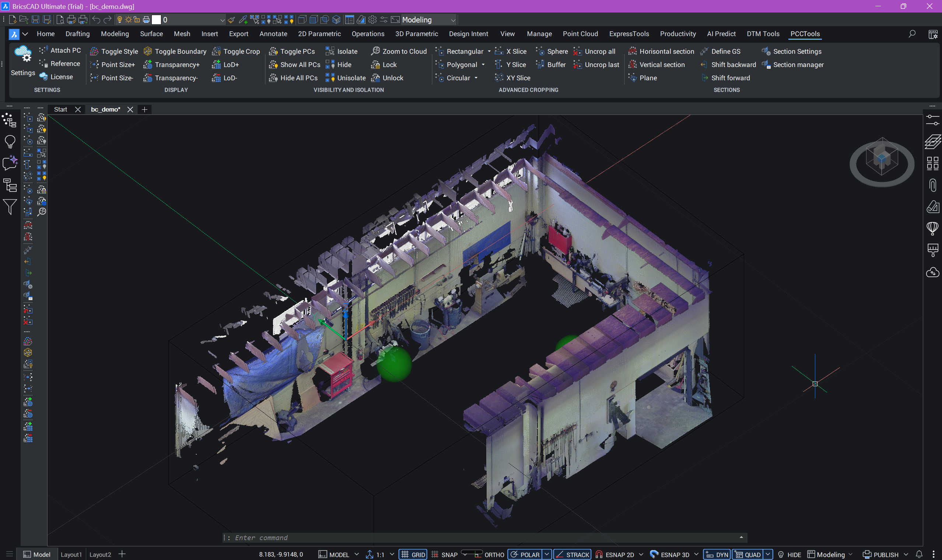Expand the PUBLISH dropdown arrow
This screenshot has width=942, height=560.
pyautogui.click(x=906, y=554)
